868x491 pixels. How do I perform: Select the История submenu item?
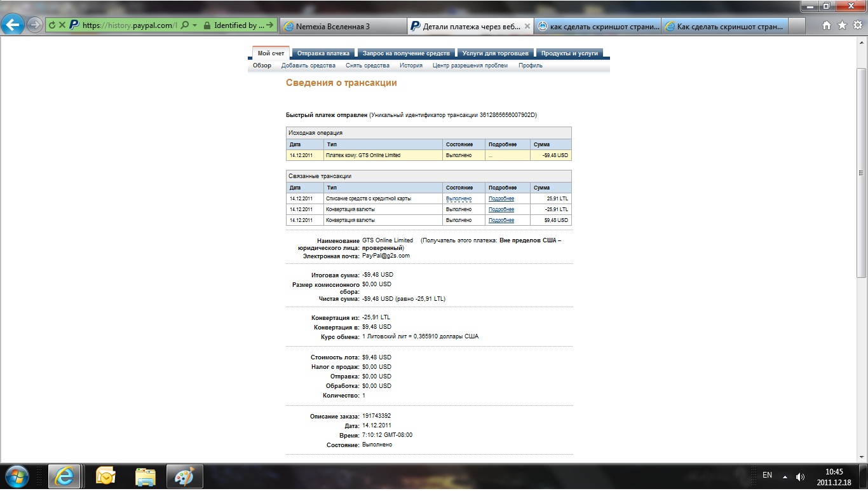click(410, 66)
